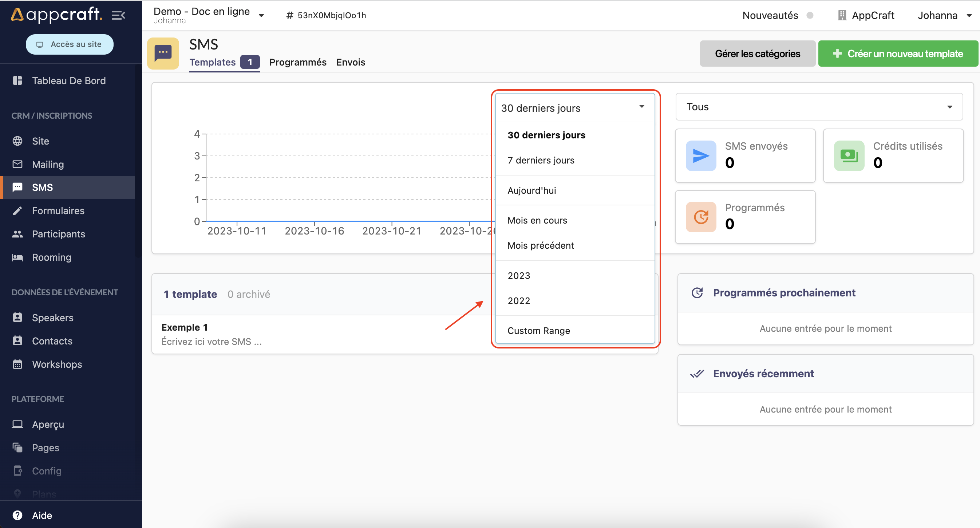Open the Aide help icon

click(17, 516)
